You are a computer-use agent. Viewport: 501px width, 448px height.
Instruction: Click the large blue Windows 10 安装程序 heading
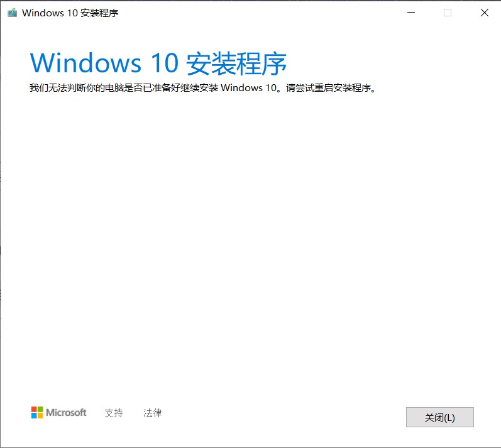pos(158,63)
